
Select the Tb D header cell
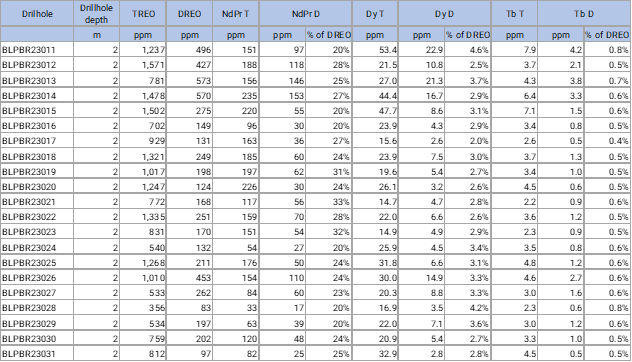click(x=584, y=14)
